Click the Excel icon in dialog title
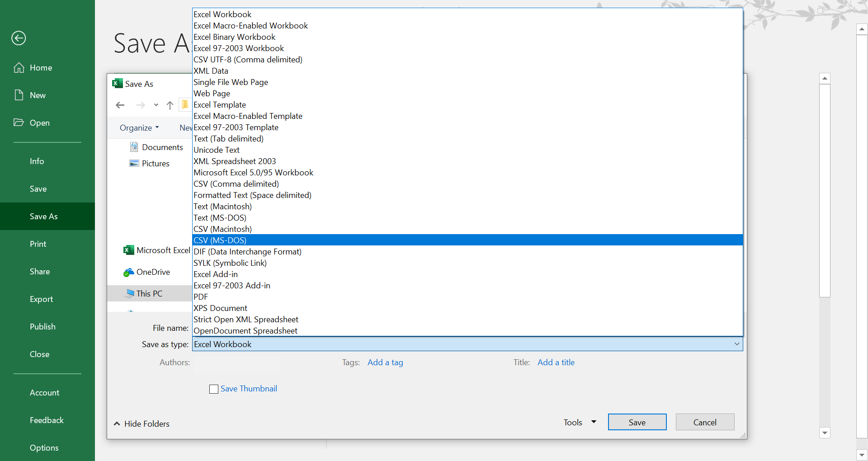 click(x=118, y=84)
